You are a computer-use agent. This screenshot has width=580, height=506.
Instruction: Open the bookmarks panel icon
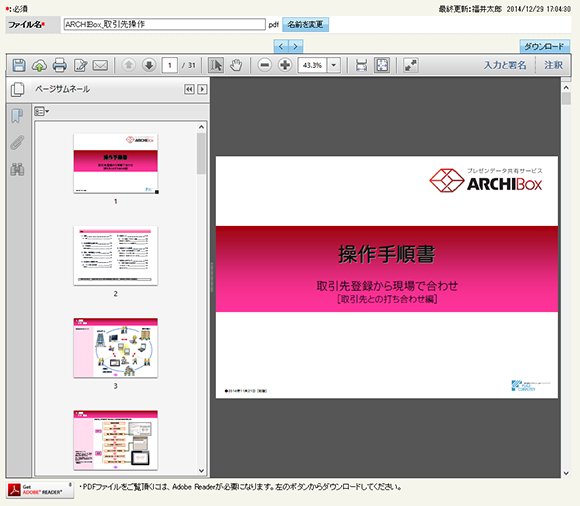pos(17,116)
